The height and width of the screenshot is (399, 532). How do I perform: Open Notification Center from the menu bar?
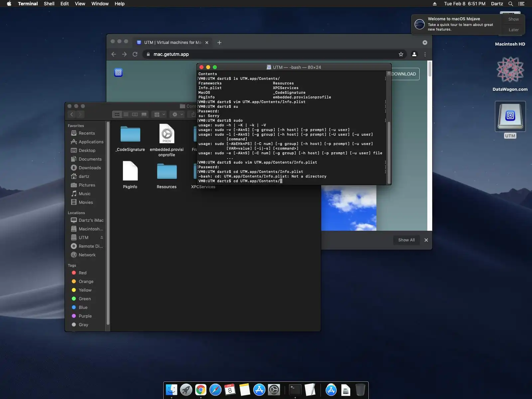(521, 4)
